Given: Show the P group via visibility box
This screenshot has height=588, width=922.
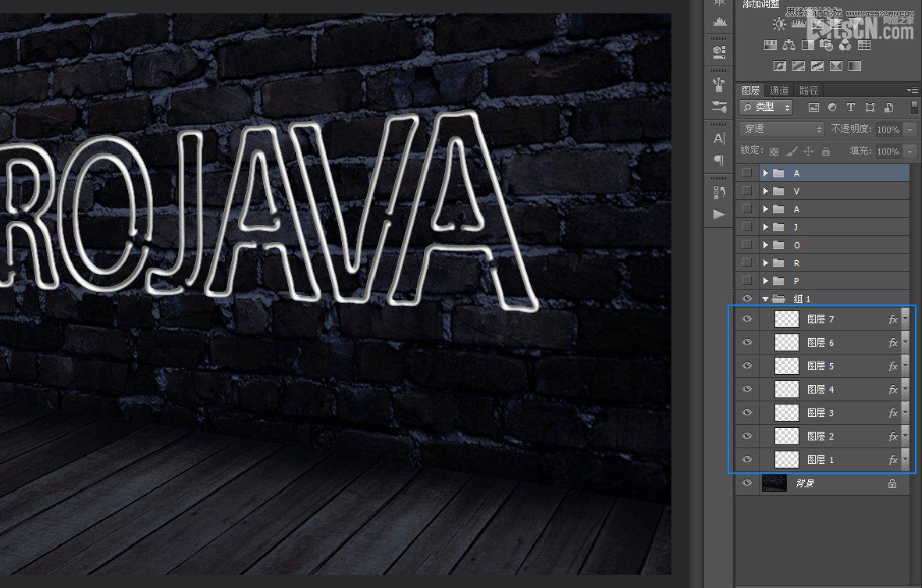Looking at the screenshot, I should pyautogui.click(x=747, y=280).
